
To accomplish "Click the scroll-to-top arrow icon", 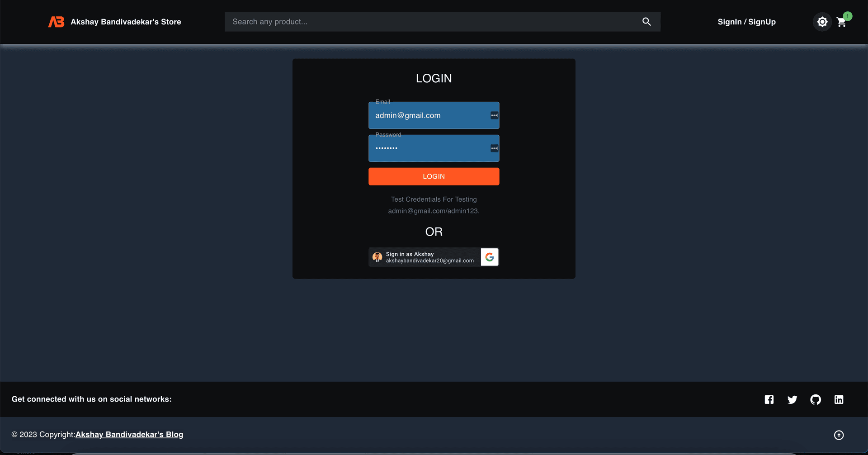I will 839,435.
